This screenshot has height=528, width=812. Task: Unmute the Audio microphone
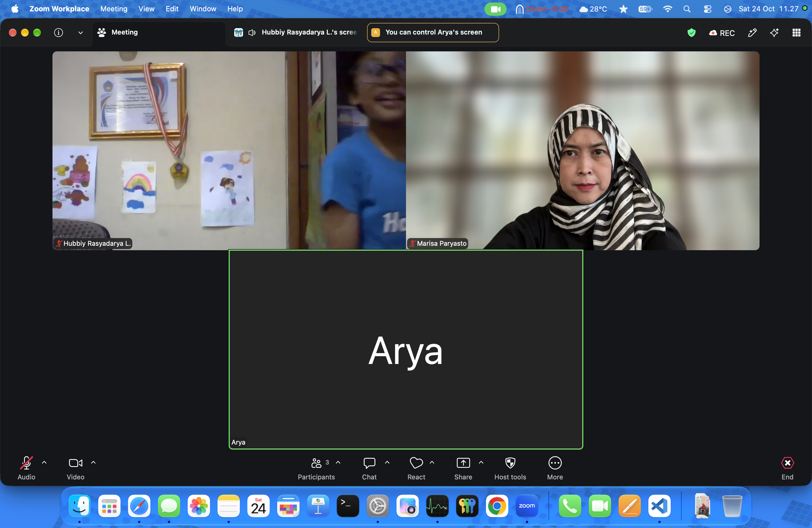pos(26,468)
